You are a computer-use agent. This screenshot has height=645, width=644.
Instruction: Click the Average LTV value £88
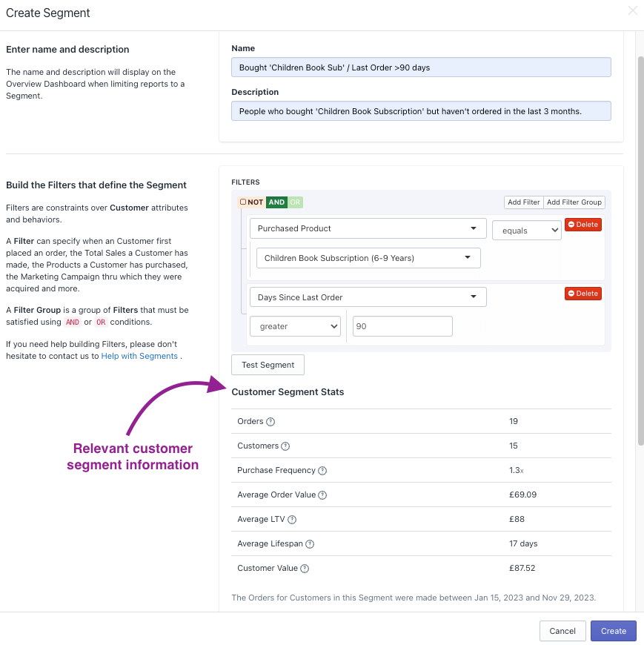click(517, 519)
